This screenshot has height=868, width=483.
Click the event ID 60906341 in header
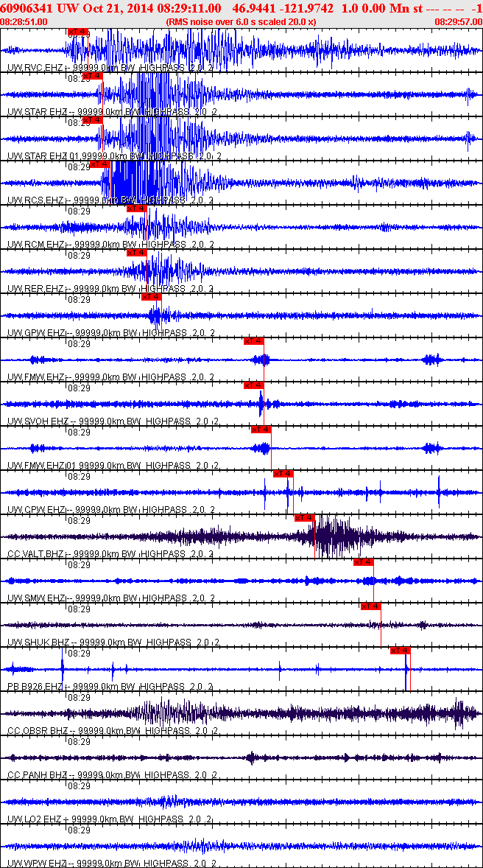point(27,8)
